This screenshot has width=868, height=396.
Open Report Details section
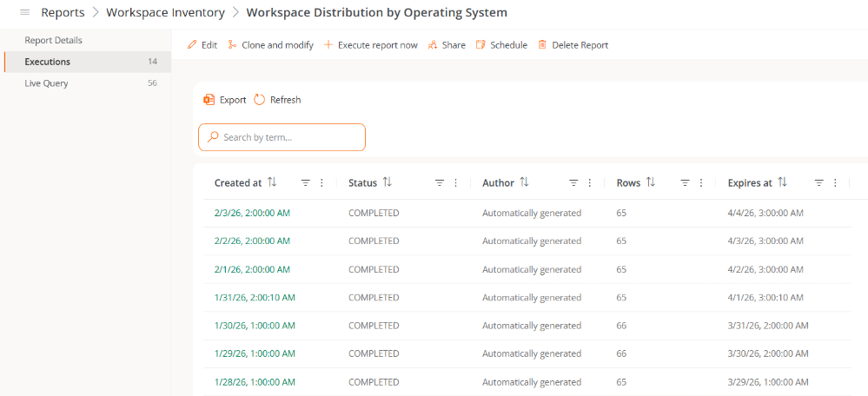pyautogui.click(x=53, y=40)
